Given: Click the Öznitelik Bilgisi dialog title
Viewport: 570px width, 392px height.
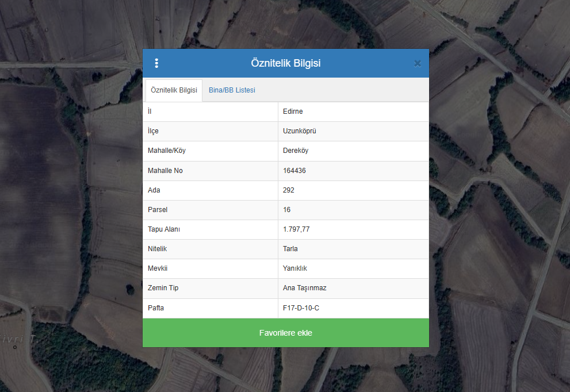Looking at the screenshot, I should 286,63.
